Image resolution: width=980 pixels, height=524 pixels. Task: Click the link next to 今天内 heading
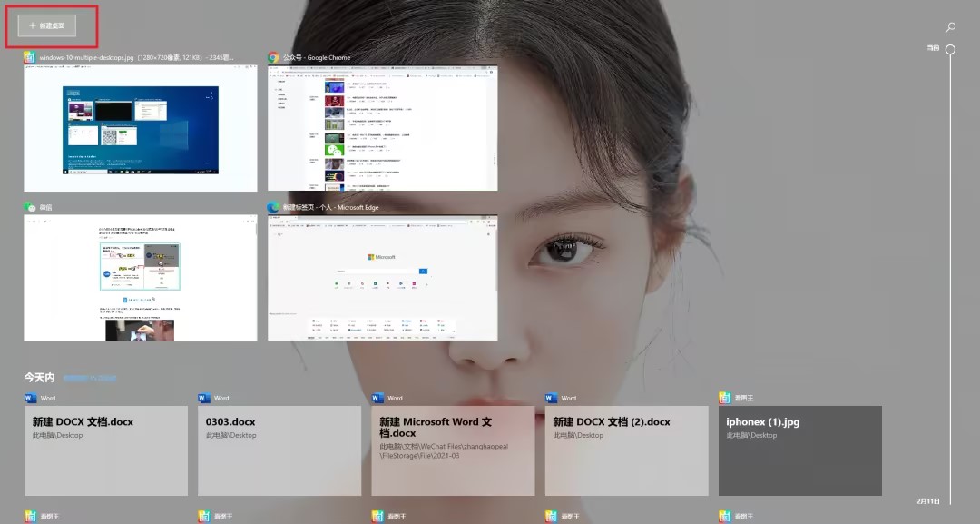[x=90, y=378]
